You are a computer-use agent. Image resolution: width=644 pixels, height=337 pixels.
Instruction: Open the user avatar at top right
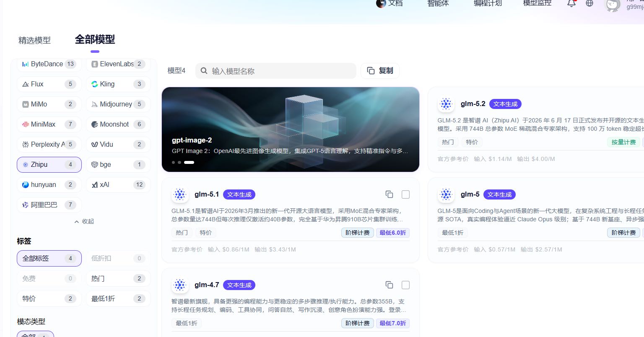click(613, 5)
